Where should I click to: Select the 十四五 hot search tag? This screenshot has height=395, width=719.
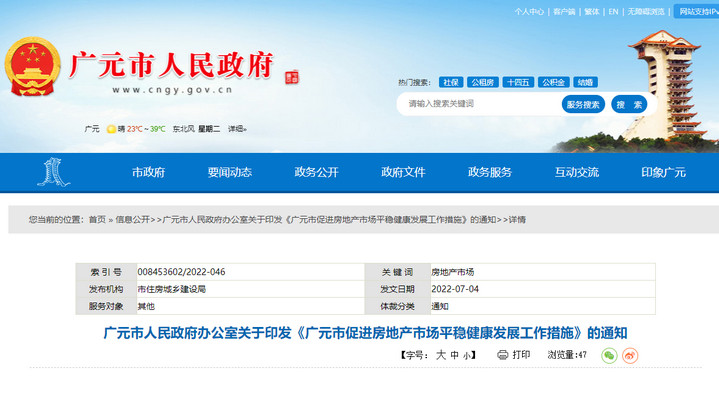[518, 83]
